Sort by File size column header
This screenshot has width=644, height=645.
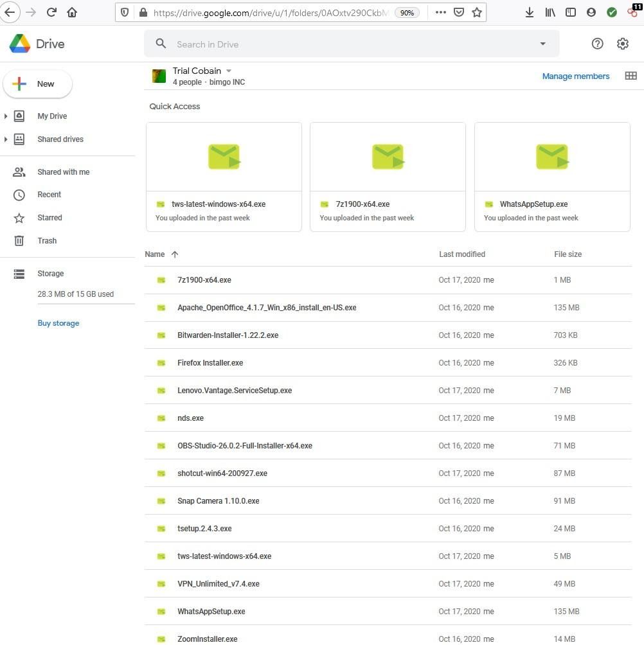pyautogui.click(x=568, y=254)
